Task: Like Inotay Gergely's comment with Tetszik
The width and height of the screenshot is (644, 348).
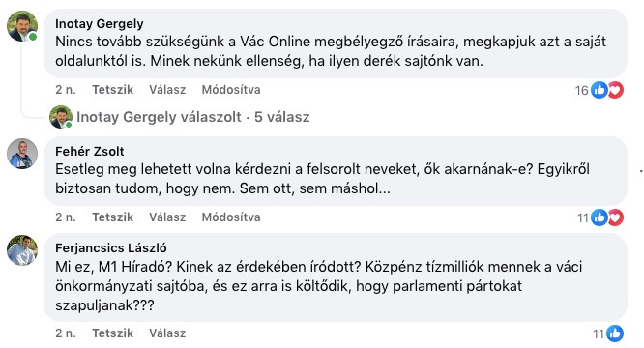Action: 112,90
